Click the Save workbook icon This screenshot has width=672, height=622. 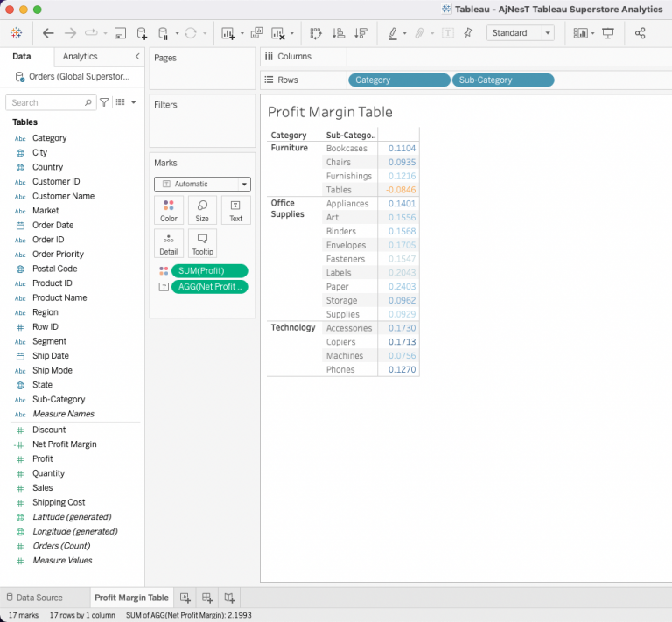(x=119, y=33)
